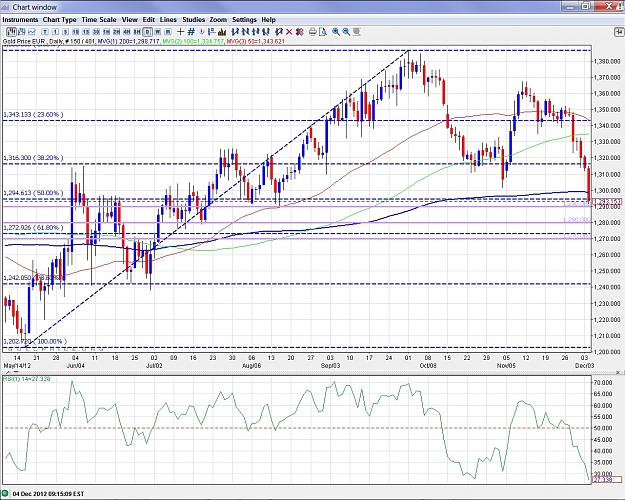
Task: Open the Instruments menu
Action: [20, 20]
